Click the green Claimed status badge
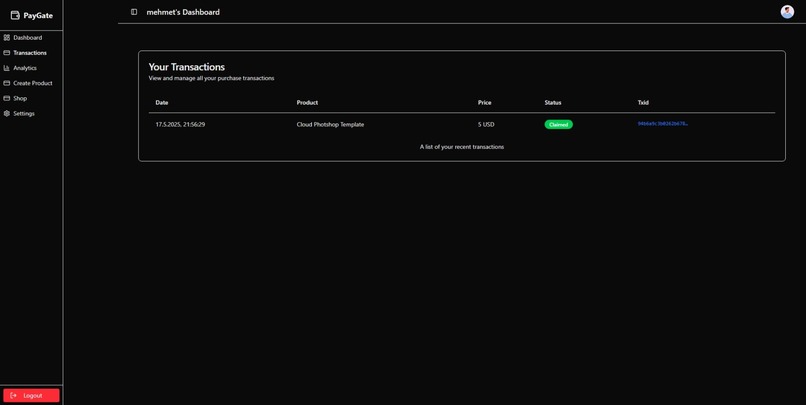The width and height of the screenshot is (806, 405). (558, 124)
